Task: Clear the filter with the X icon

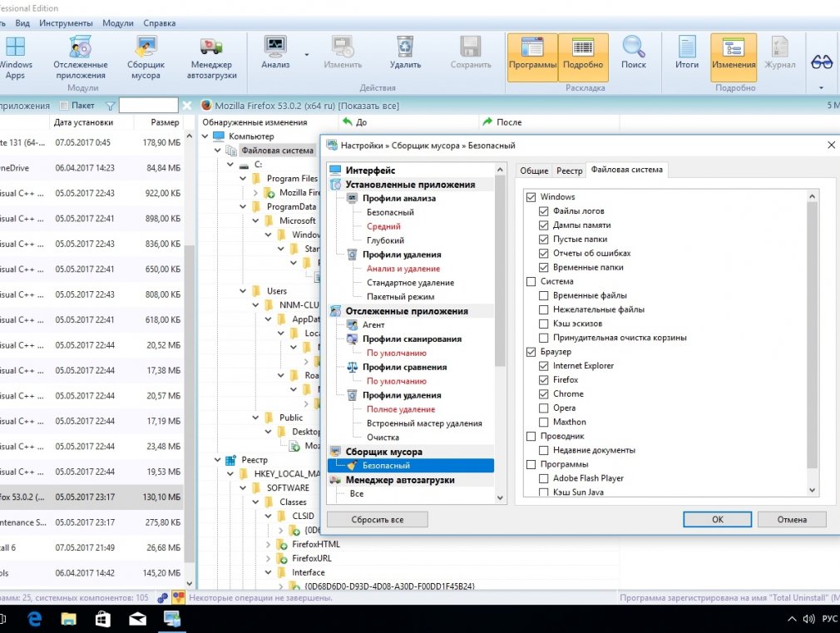Action: (186, 106)
